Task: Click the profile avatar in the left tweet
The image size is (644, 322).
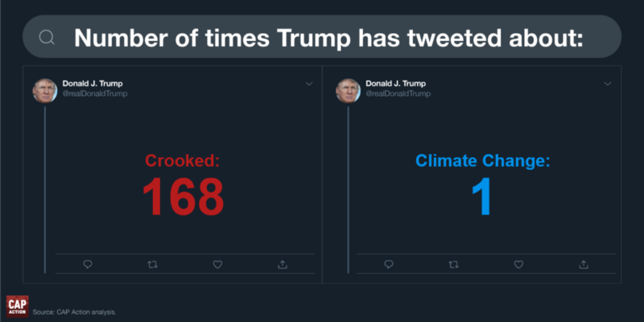Action: (x=45, y=91)
